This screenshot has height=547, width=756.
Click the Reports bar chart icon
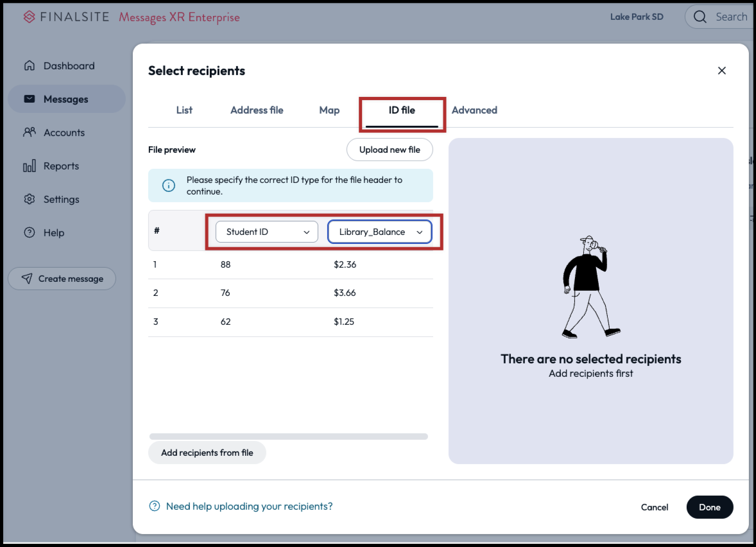[30, 166]
